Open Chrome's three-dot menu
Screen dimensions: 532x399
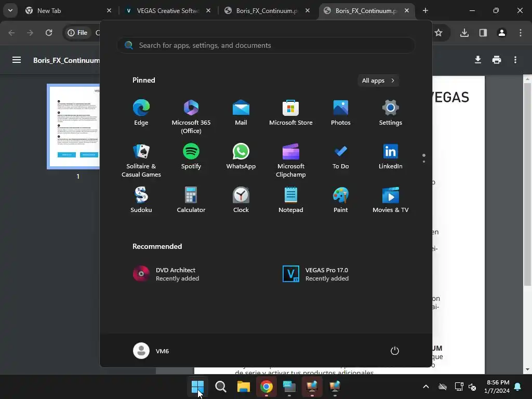[x=521, y=33]
